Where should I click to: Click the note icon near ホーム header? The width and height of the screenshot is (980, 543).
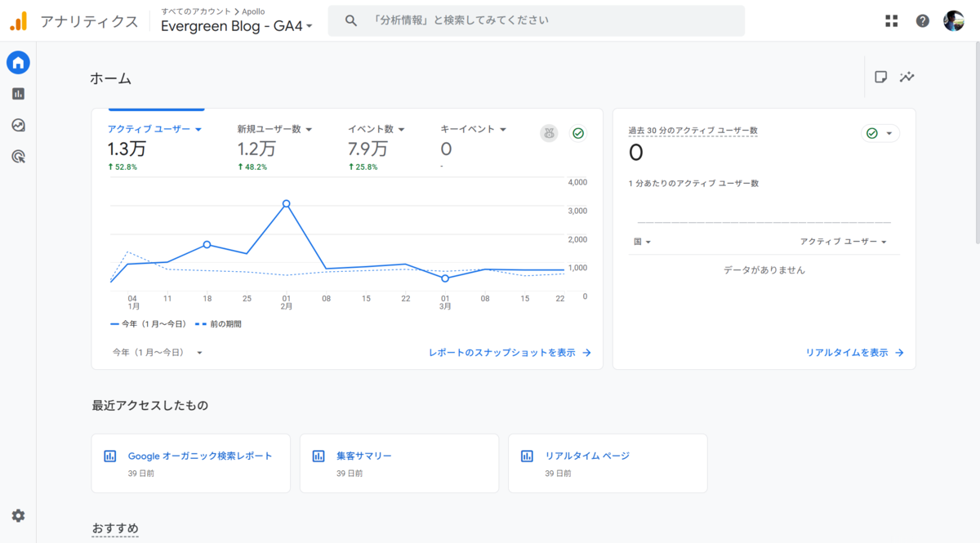(880, 77)
